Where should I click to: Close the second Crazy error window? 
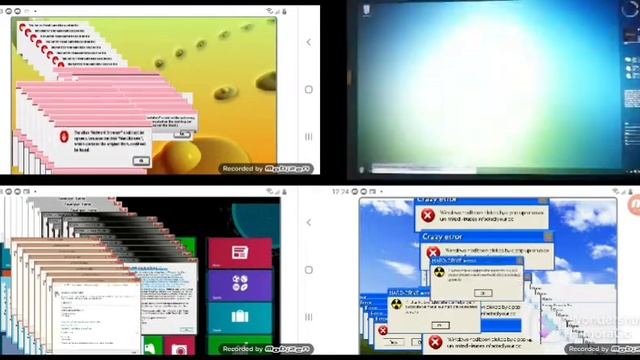[x=549, y=236]
